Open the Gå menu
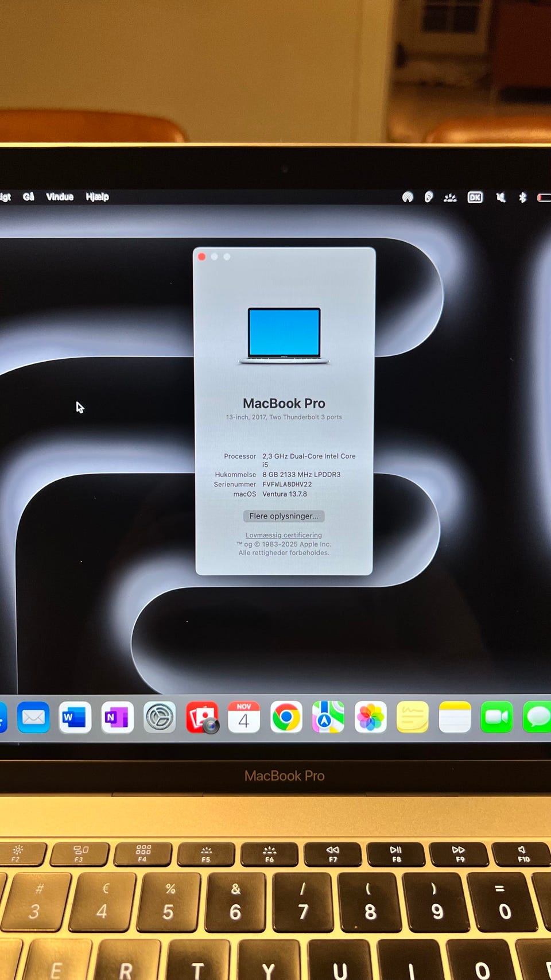Screen dimensions: 551x980 tap(29, 197)
